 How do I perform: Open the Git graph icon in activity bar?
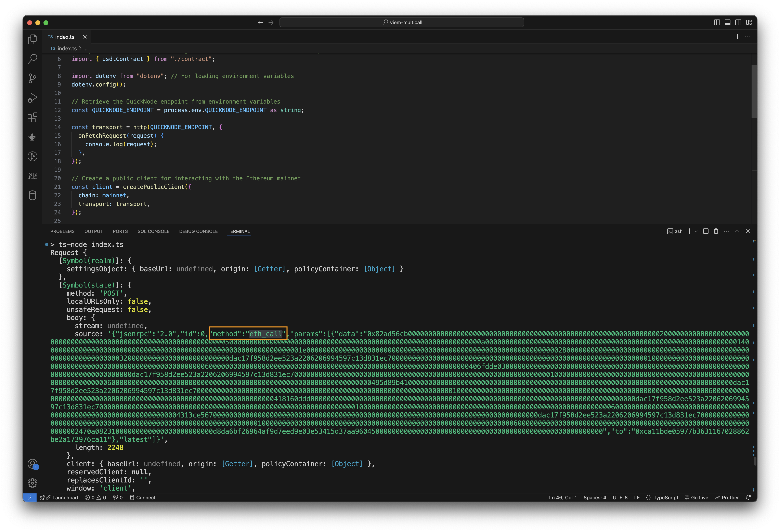(32, 156)
